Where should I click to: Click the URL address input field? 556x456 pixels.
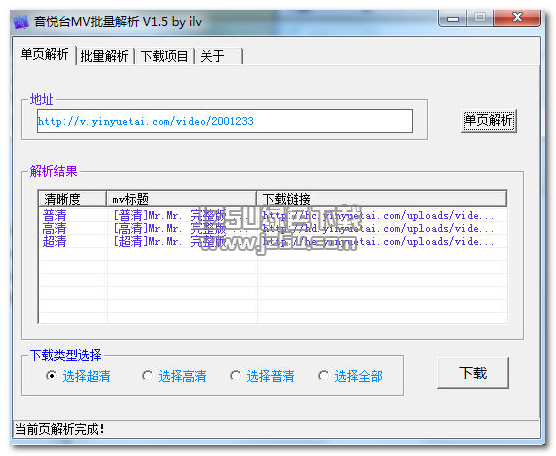(x=225, y=121)
